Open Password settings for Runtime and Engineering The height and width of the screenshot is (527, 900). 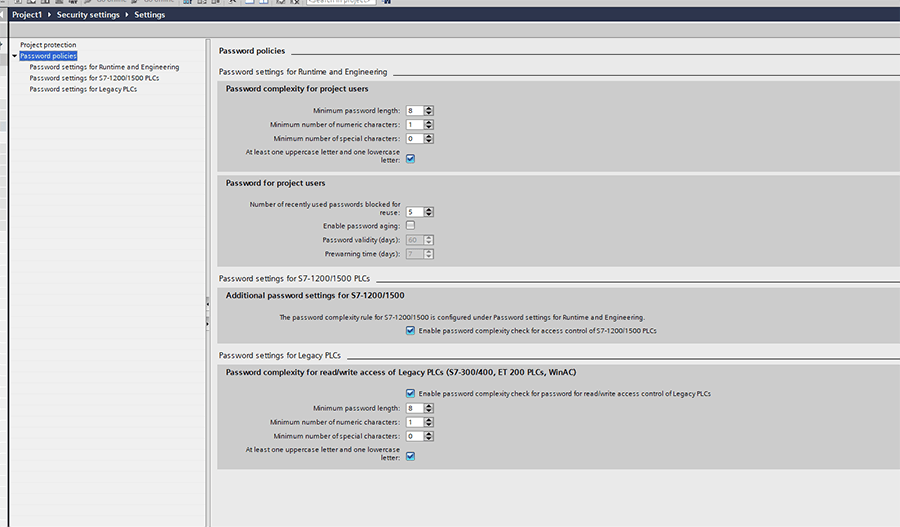click(x=104, y=67)
